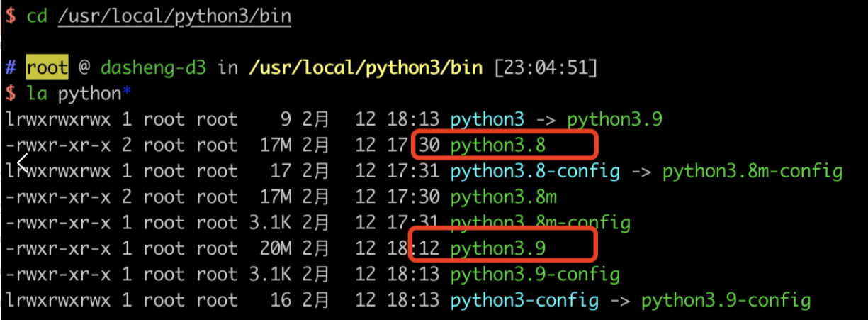Click the cyan 'python3.8-config' symlink name

pos(535,171)
